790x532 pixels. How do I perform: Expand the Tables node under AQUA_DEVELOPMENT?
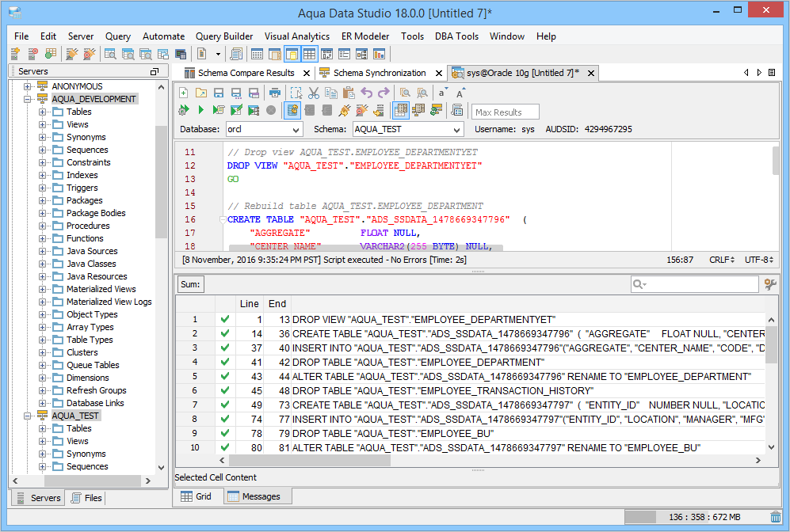(x=43, y=112)
